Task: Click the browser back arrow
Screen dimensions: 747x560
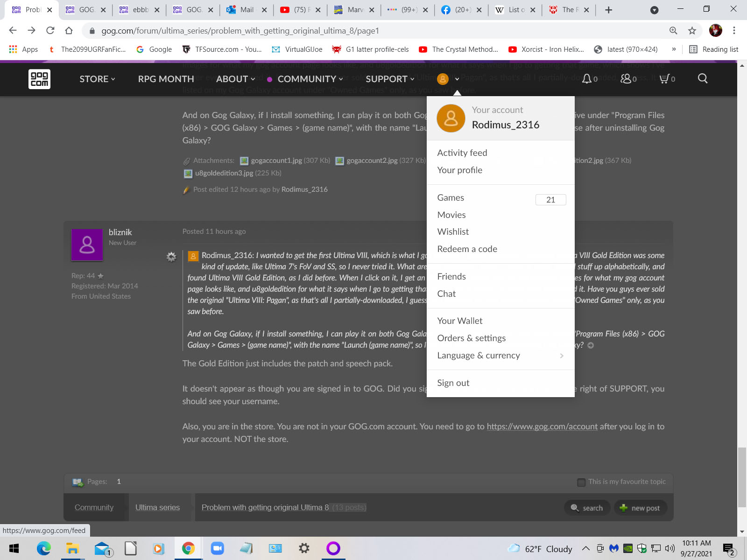Action: (13, 30)
